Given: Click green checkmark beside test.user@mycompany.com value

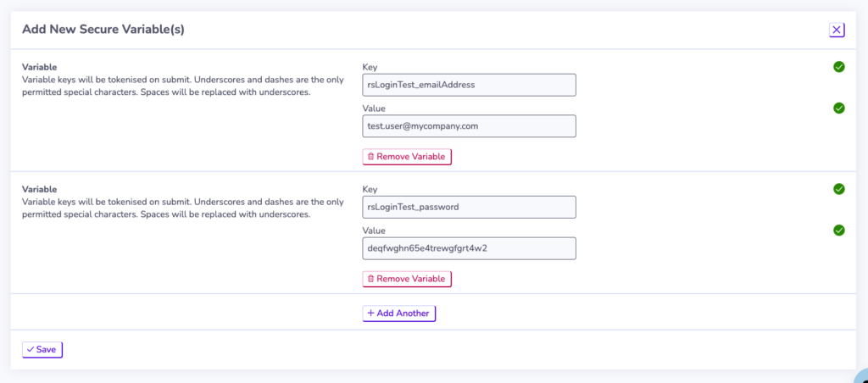Looking at the screenshot, I should pyautogui.click(x=838, y=108).
